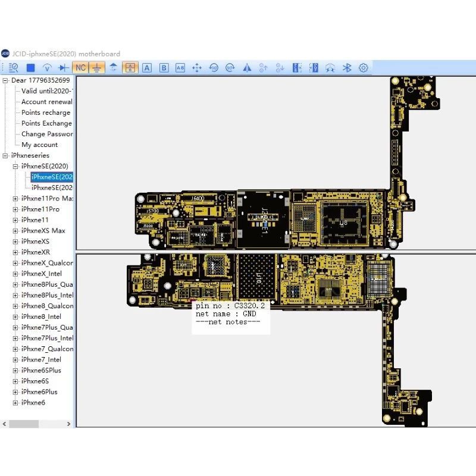Screen dimensions: 476x476
Task: Collapse the Dear 17796352699 account node
Action: pyautogui.click(x=5, y=81)
